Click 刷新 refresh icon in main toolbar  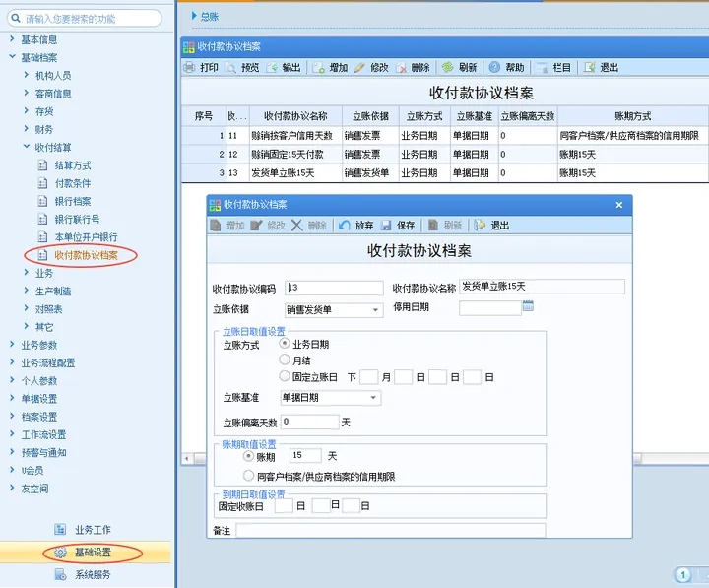click(447, 68)
